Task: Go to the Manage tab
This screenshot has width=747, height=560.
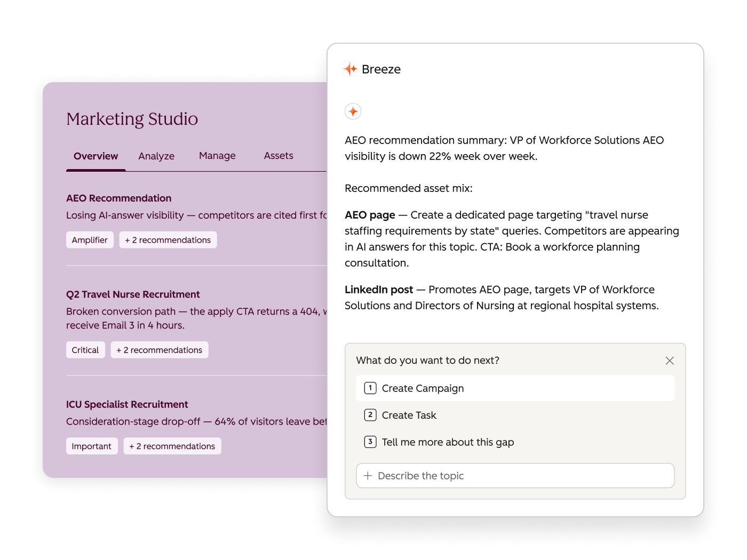Action: [217, 156]
